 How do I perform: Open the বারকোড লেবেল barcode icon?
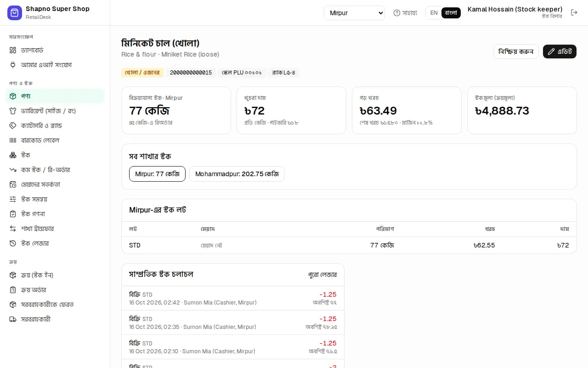point(13,140)
